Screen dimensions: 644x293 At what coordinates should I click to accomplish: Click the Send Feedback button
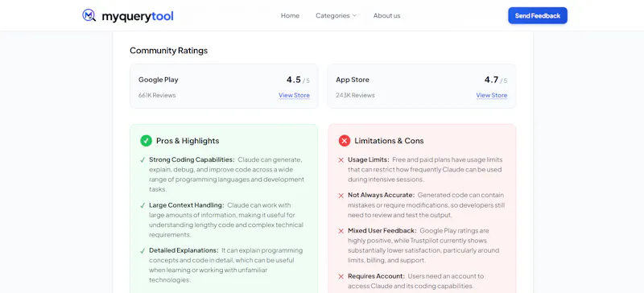538,15
